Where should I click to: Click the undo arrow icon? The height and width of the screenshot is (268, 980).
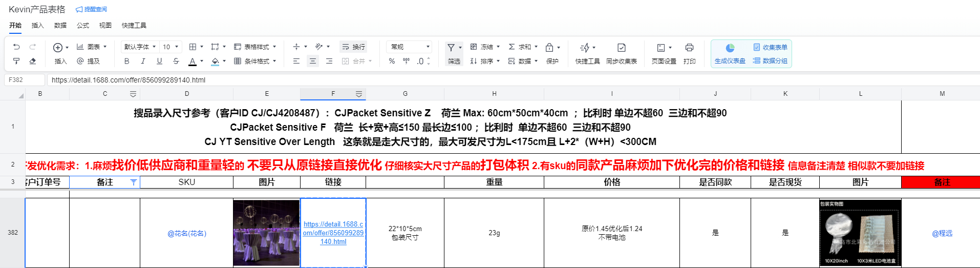pos(16,47)
